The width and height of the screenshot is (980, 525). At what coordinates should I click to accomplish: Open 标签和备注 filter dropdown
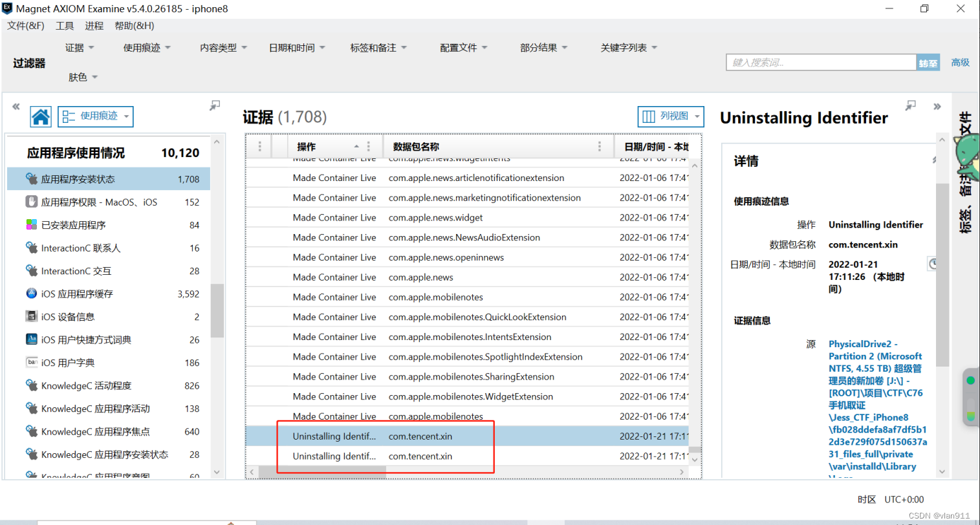378,48
